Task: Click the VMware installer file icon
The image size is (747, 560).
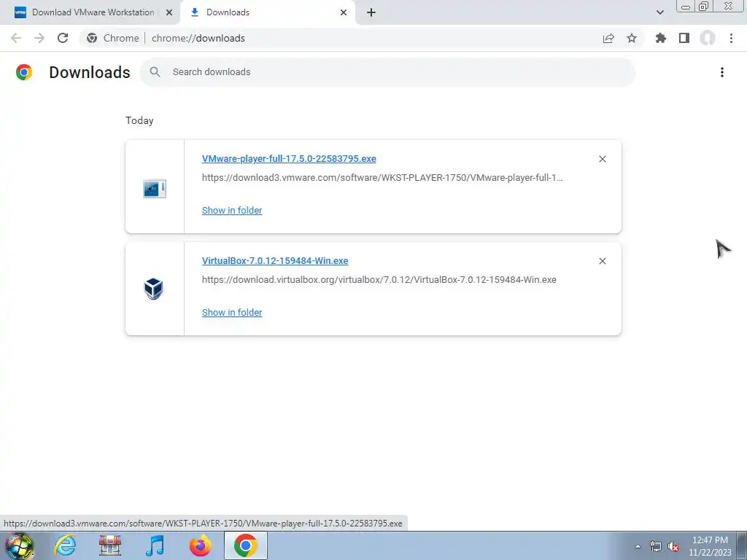Action: click(x=155, y=189)
